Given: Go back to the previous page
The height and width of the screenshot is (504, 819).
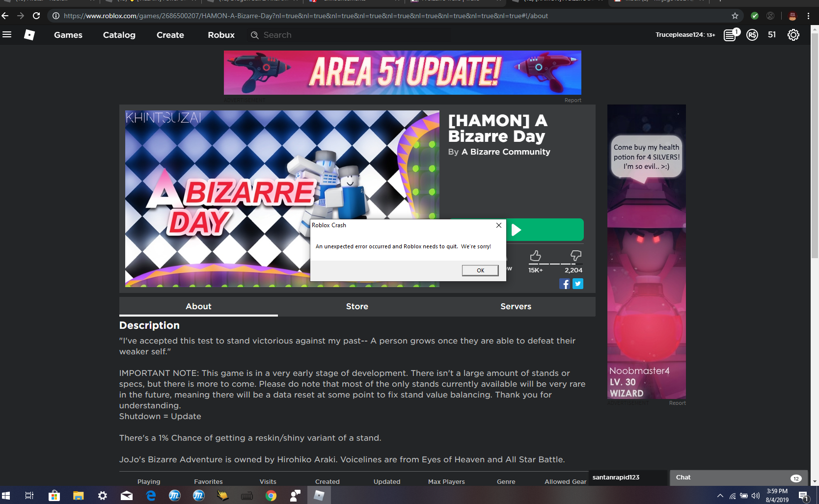Looking at the screenshot, I should coord(5,16).
